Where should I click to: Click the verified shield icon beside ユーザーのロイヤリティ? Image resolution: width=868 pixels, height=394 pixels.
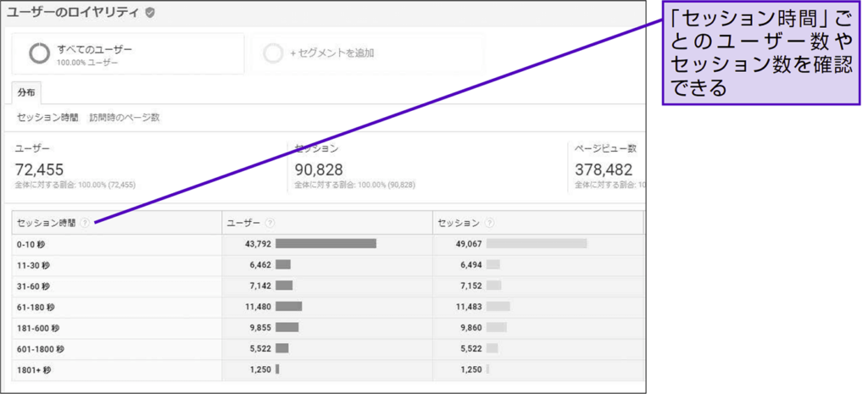pos(150,13)
